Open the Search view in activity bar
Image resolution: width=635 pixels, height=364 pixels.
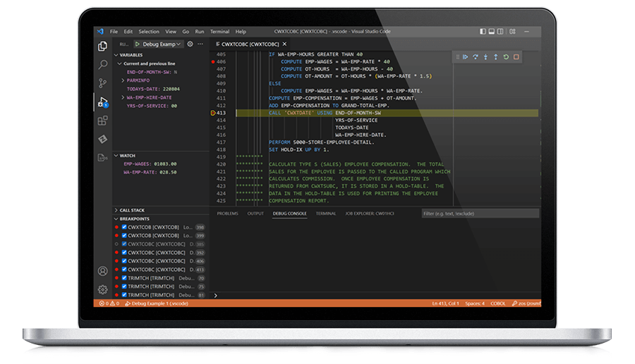click(x=103, y=65)
